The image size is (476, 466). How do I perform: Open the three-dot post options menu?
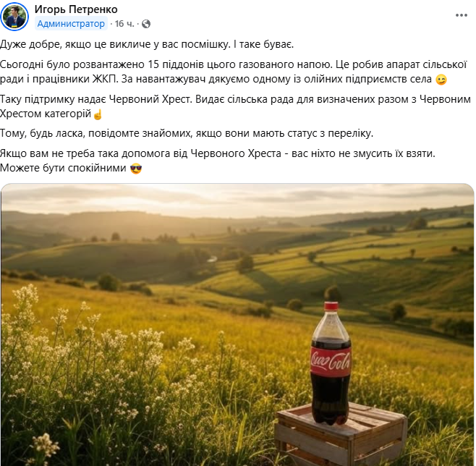click(461, 15)
